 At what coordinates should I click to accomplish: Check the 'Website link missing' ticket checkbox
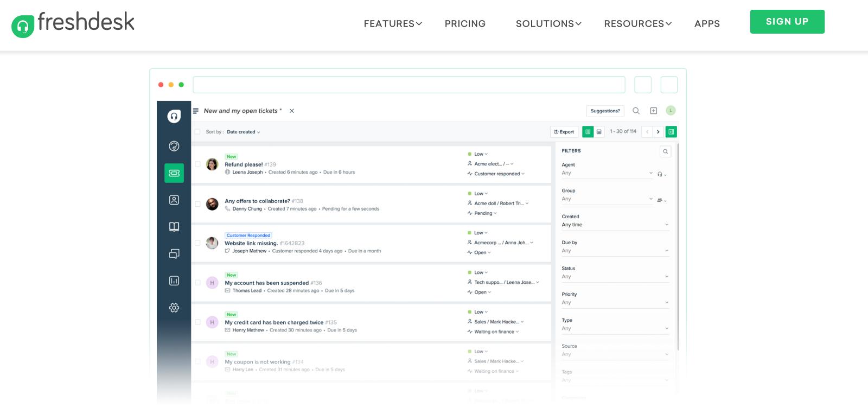pos(197,243)
